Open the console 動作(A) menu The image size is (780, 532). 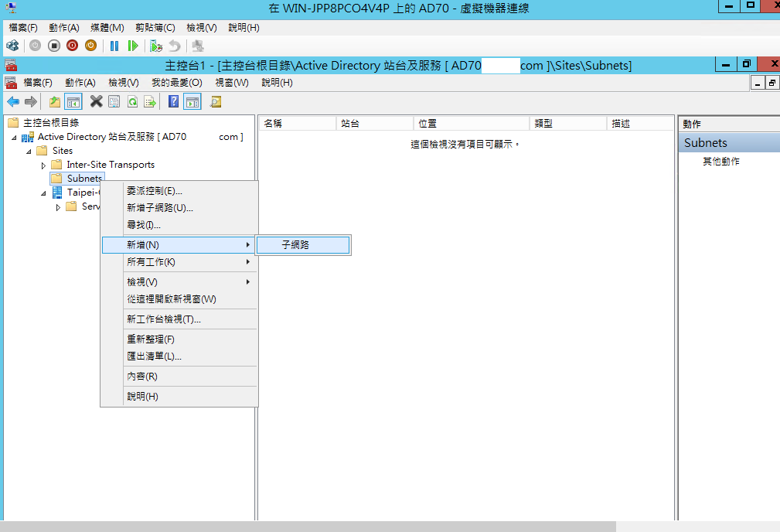coord(80,83)
